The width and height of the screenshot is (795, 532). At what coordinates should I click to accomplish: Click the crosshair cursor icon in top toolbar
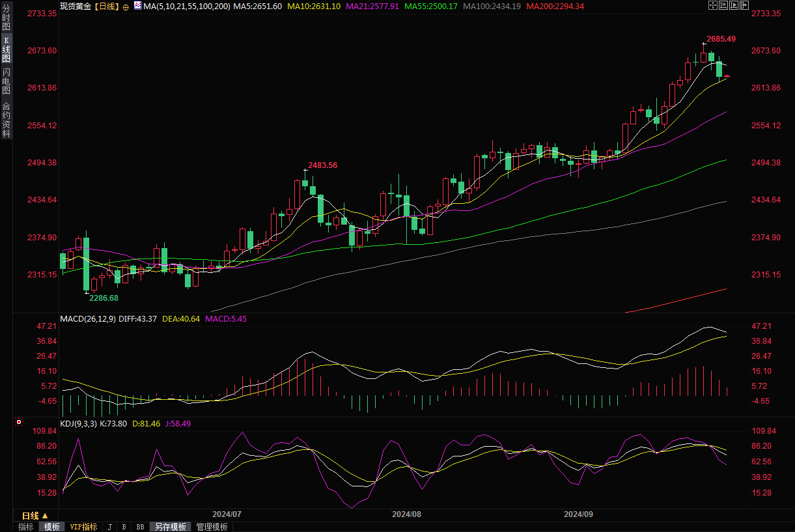713,6
